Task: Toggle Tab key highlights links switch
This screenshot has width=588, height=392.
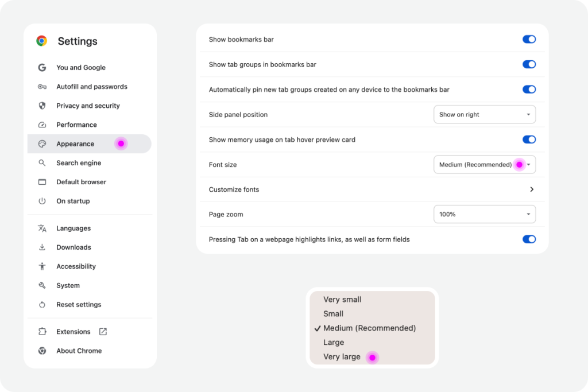Action: click(x=529, y=239)
